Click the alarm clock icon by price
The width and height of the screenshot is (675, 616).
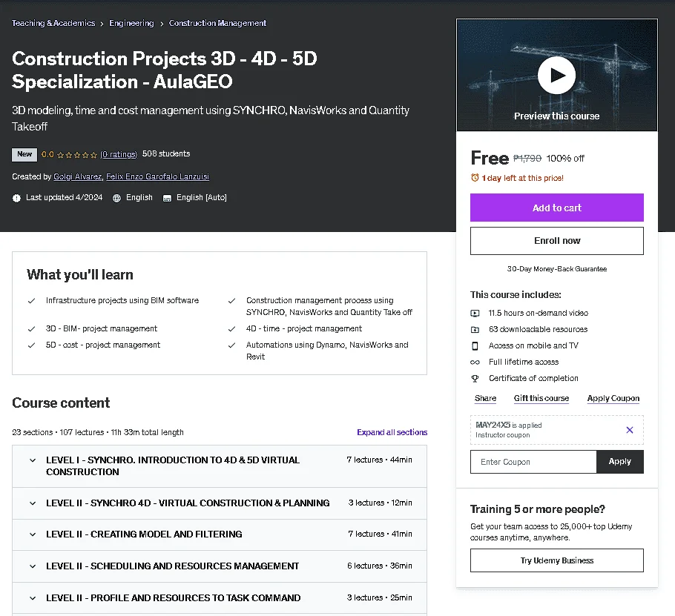pos(475,178)
